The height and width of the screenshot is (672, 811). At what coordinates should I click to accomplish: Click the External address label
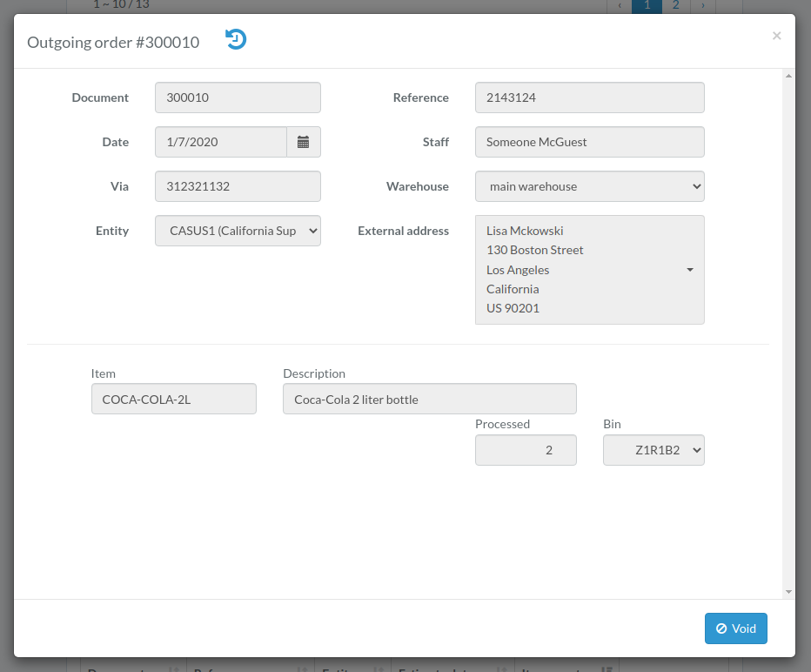tap(403, 231)
